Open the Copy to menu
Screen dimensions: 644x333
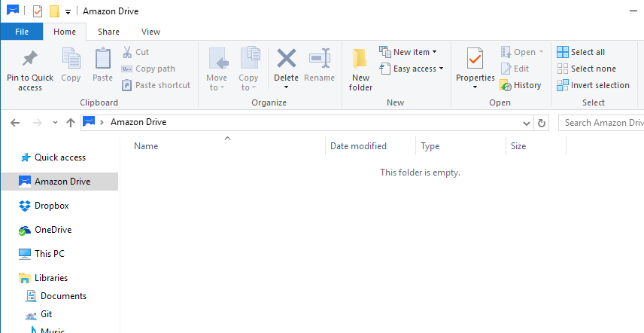click(x=248, y=69)
